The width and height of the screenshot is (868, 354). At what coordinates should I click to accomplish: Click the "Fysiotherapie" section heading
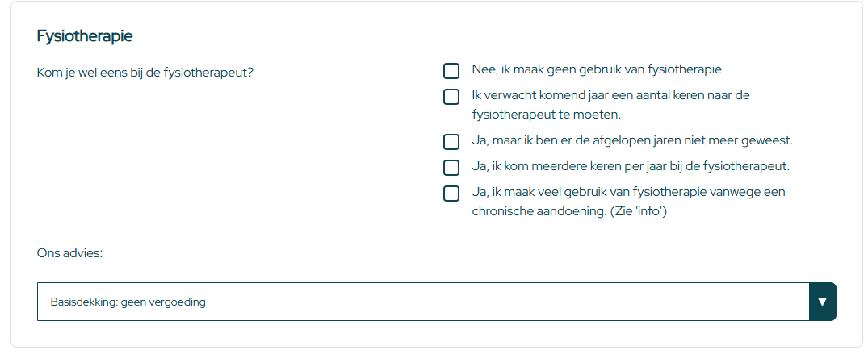pyautogui.click(x=85, y=36)
